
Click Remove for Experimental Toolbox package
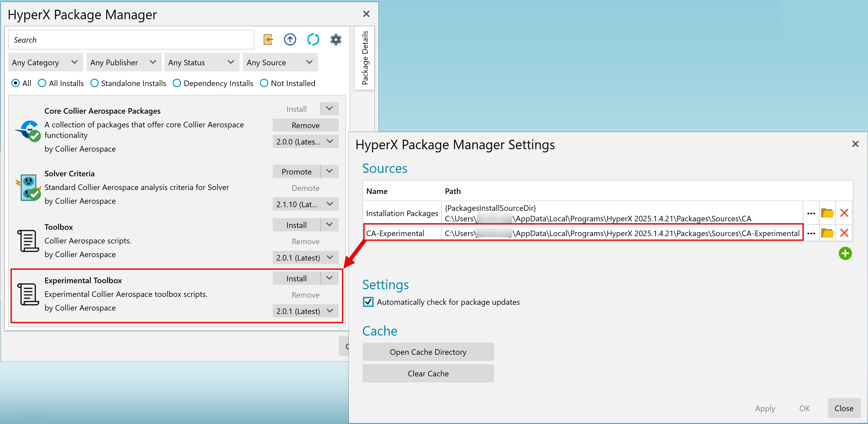[x=305, y=295]
